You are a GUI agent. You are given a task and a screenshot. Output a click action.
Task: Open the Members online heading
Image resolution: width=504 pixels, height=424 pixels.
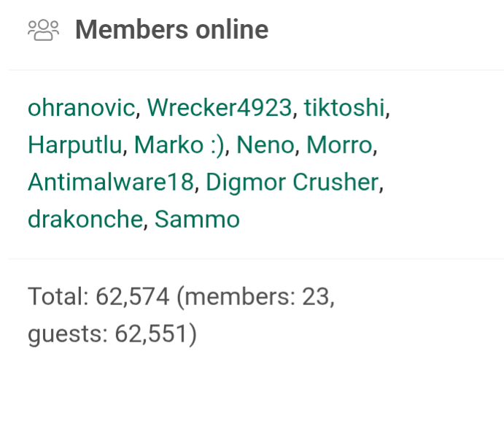pos(171,30)
